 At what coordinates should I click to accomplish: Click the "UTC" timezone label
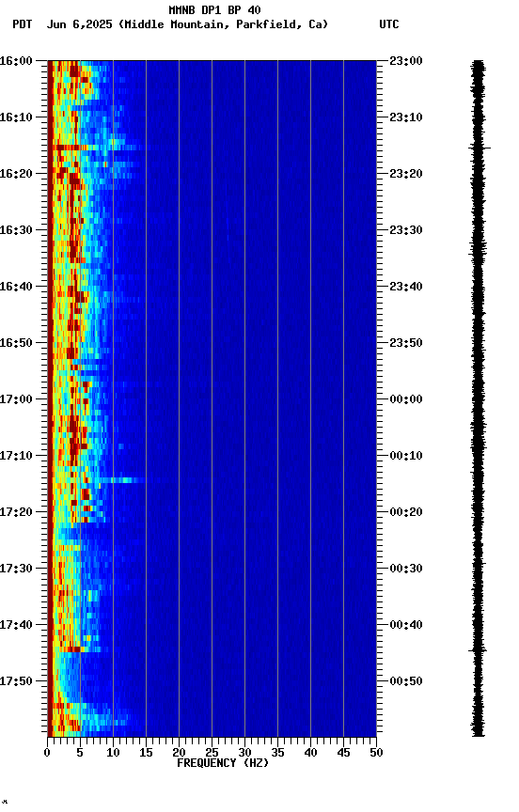389,24
